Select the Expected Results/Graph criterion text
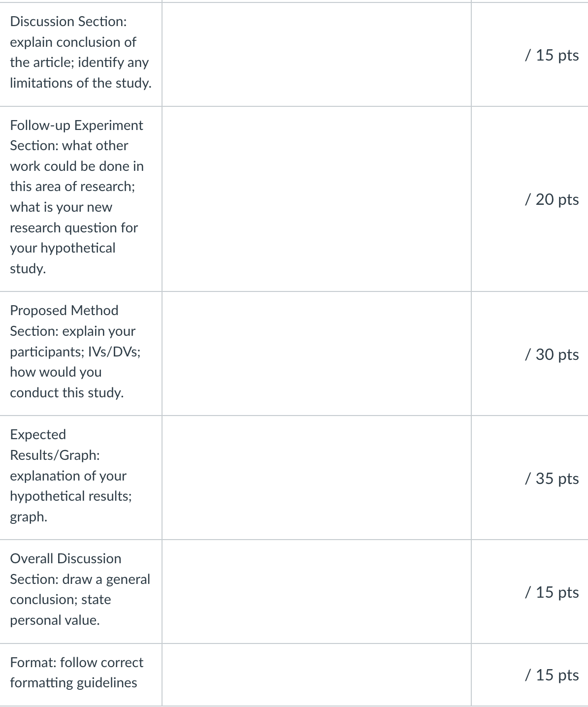Screen dimensions: 588x707 71,476
